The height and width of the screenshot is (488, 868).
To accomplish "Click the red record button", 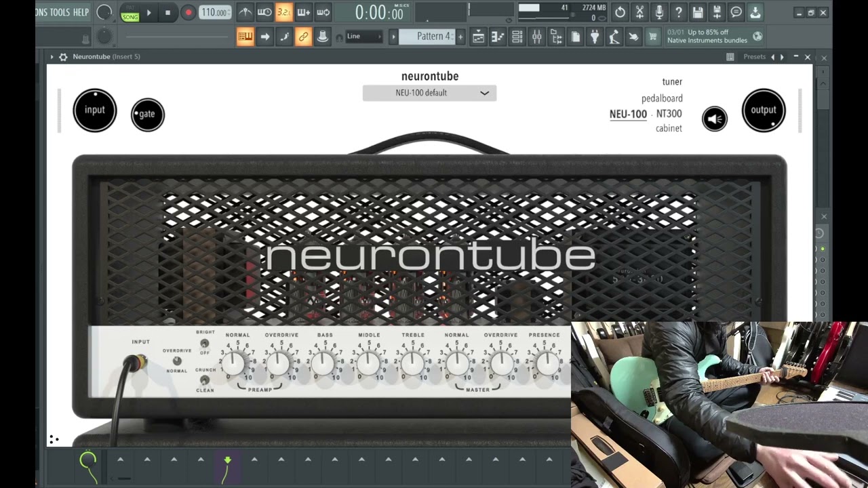I will tap(189, 13).
